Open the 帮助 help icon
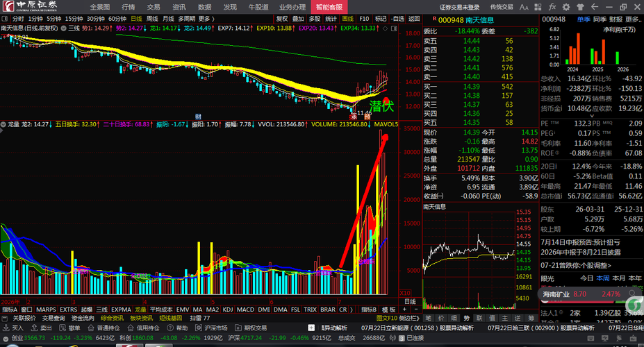 point(177,328)
